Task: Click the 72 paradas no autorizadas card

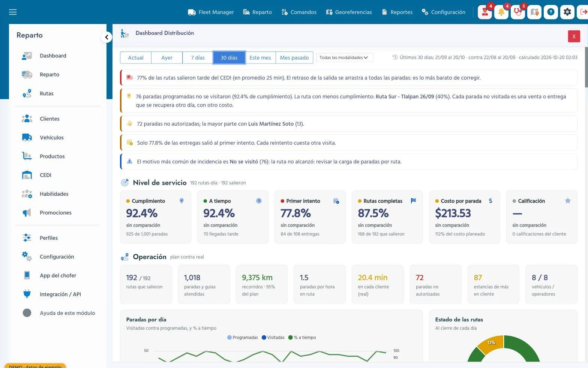Action: 435,284
